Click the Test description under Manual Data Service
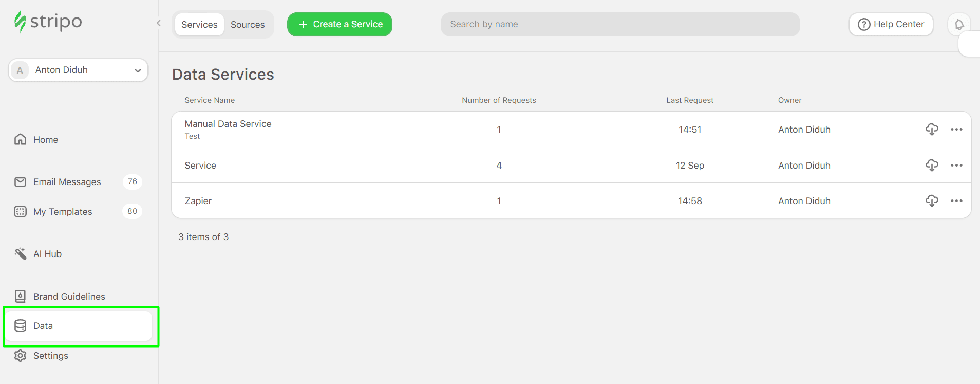 pyautogui.click(x=192, y=136)
